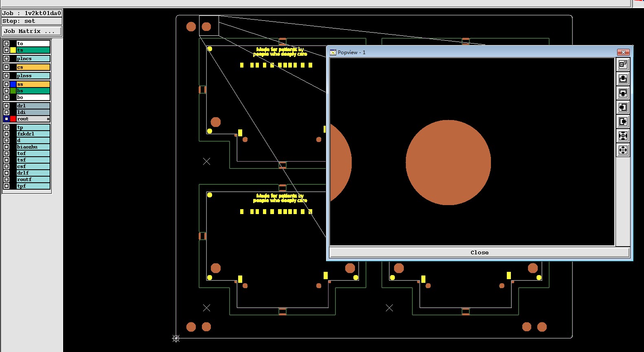Pan the Popview down
644x352 pixels.
(x=623, y=93)
